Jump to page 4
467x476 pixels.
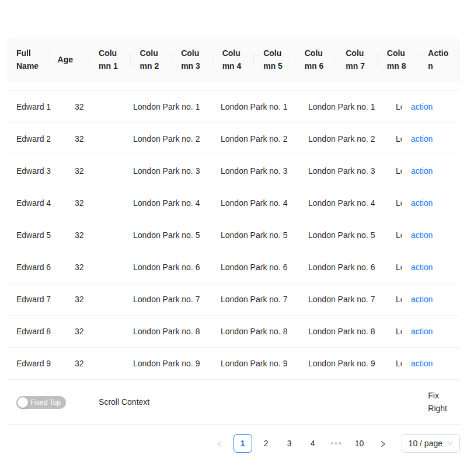[313, 443]
